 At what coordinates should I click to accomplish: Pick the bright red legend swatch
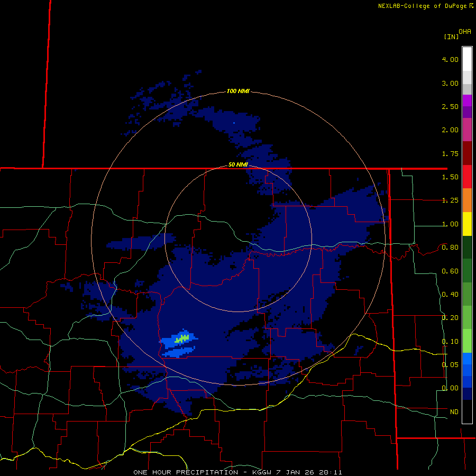[467, 177]
